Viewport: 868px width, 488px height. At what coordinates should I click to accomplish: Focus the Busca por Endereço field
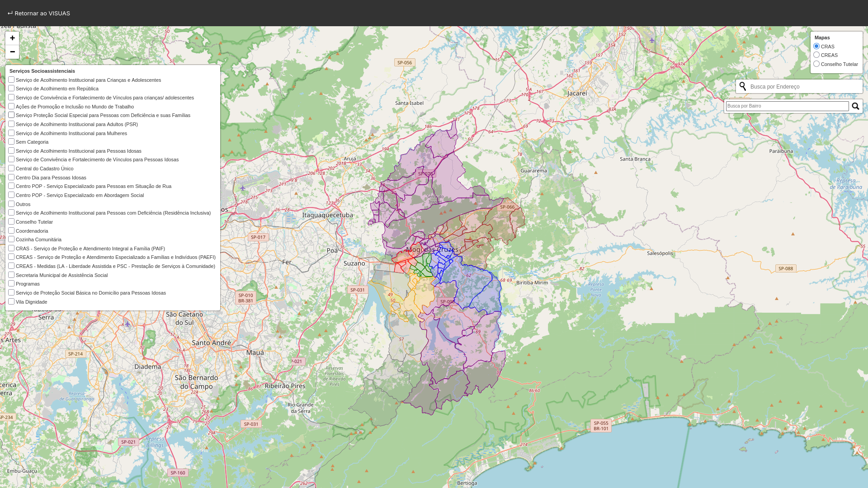coord(805,86)
